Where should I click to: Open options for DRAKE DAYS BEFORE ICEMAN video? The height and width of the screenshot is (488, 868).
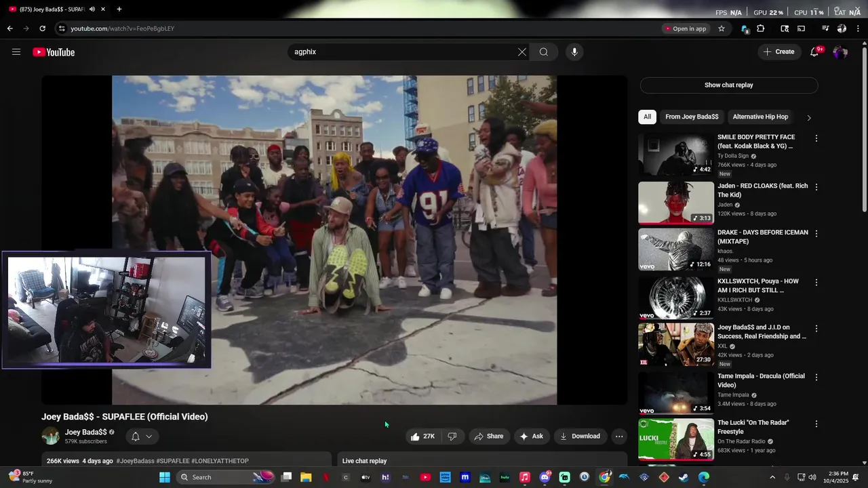tap(816, 234)
